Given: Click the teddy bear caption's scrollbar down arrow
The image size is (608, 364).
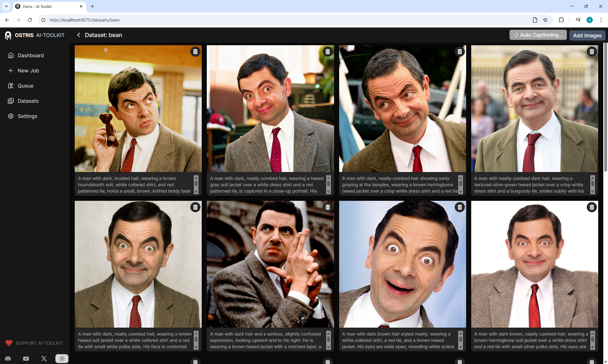Looking at the screenshot, I should click(196, 192).
